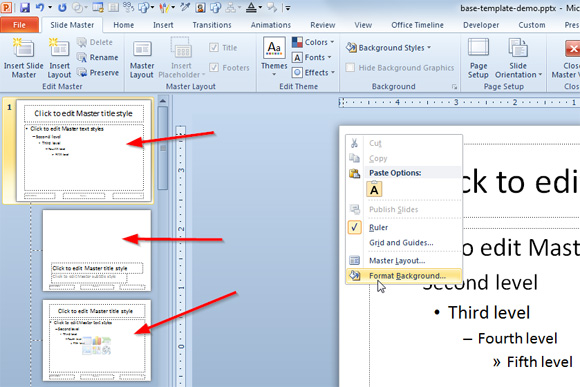Click the Rename button

98,57
